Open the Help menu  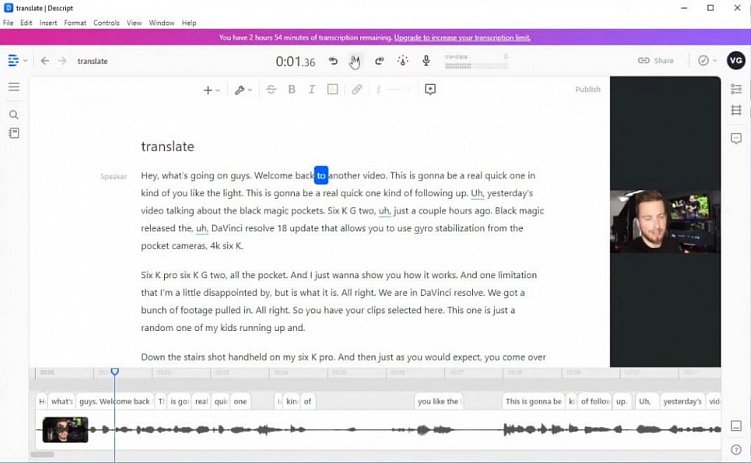click(x=189, y=23)
